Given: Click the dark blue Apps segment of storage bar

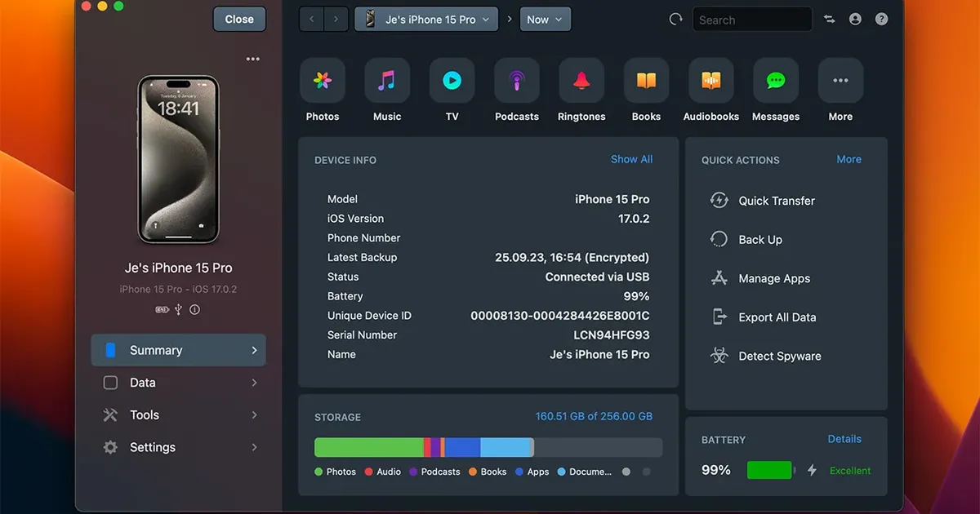Looking at the screenshot, I should [x=462, y=447].
